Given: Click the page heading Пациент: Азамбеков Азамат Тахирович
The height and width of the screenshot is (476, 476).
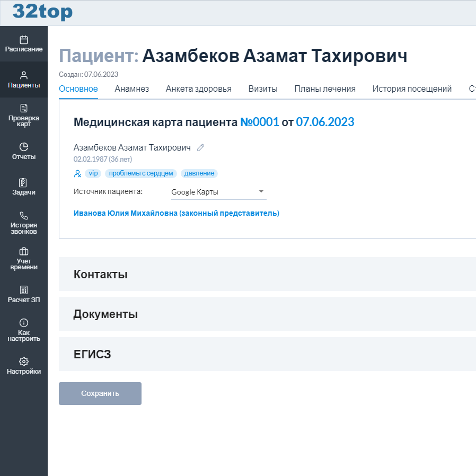Looking at the screenshot, I should [x=233, y=56].
